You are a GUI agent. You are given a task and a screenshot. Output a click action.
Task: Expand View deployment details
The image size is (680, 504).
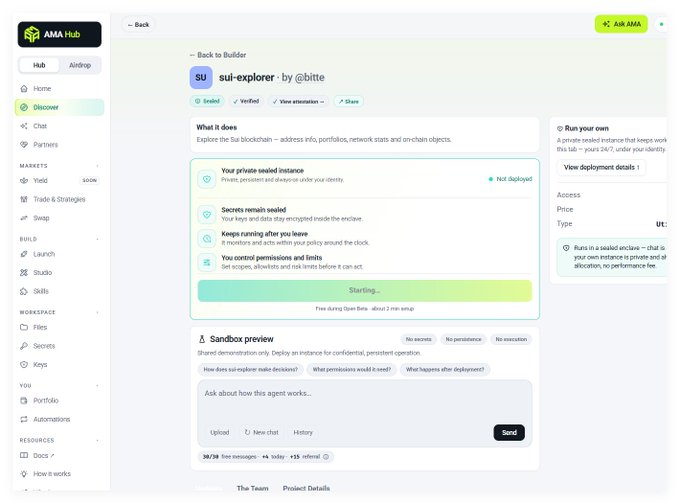[x=602, y=167]
